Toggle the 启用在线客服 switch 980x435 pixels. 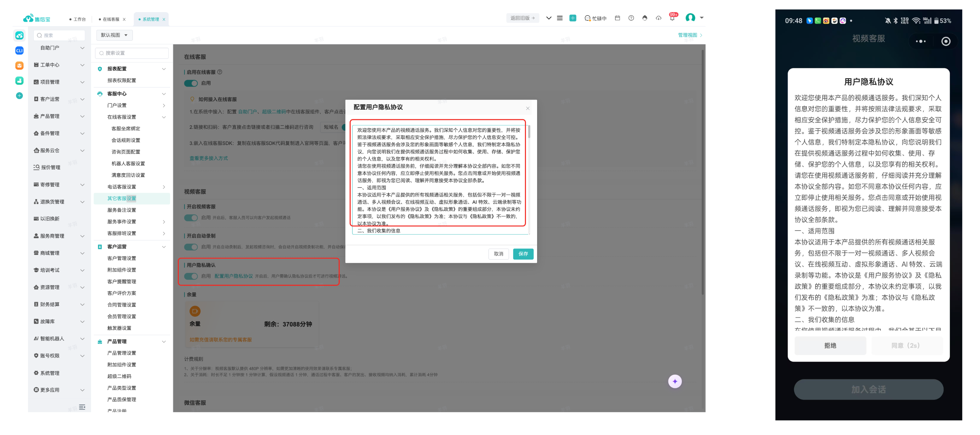(x=191, y=83)
